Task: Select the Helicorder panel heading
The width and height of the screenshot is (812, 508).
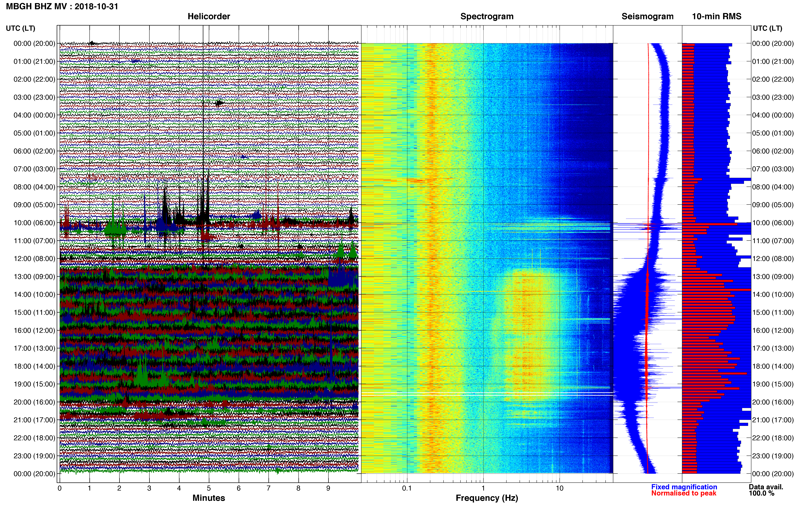Action: tap(209, 16)
